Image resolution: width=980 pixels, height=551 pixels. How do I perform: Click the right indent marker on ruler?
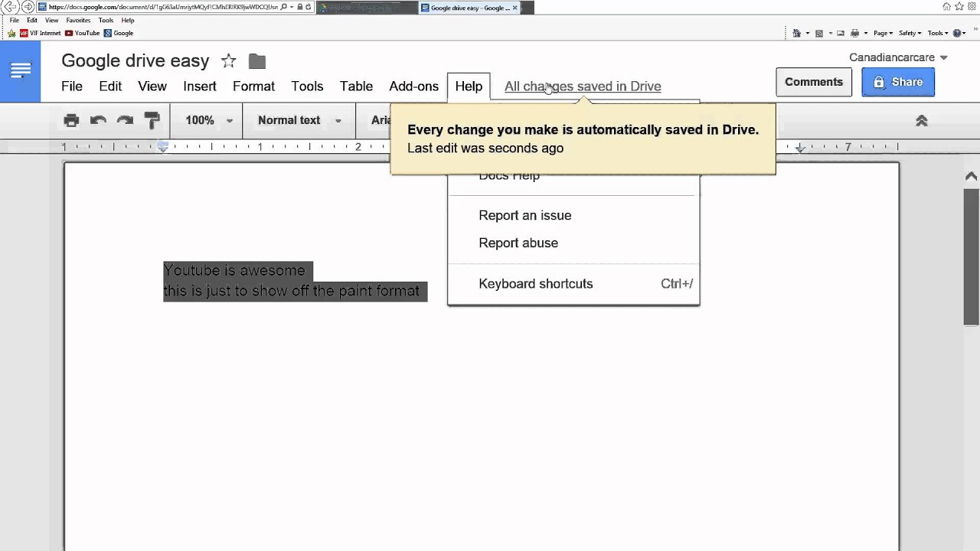click(x=799, y=148)
